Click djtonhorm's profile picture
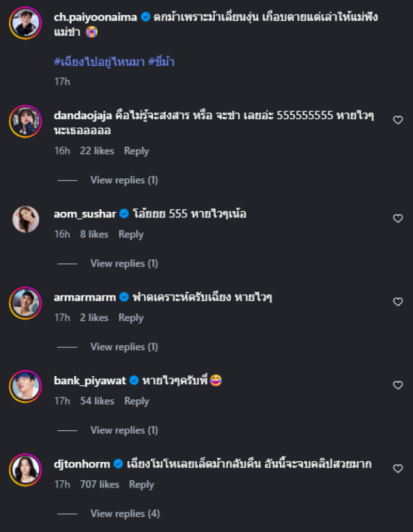 pyautogui.click(x=25, y=470)
